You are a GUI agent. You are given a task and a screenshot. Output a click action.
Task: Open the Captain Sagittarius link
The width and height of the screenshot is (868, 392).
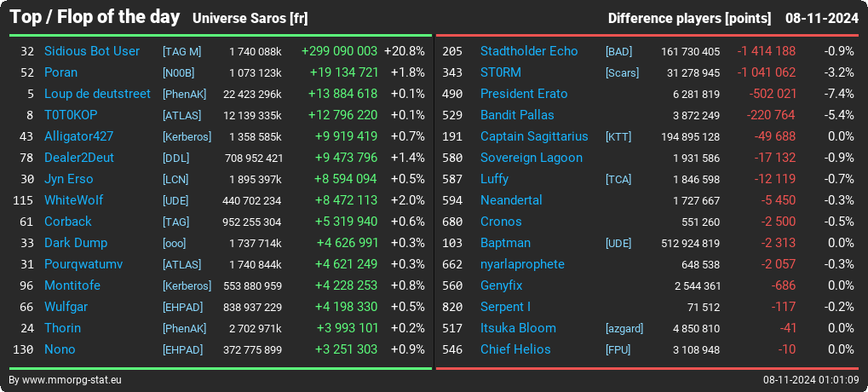(x=534, y=136)
